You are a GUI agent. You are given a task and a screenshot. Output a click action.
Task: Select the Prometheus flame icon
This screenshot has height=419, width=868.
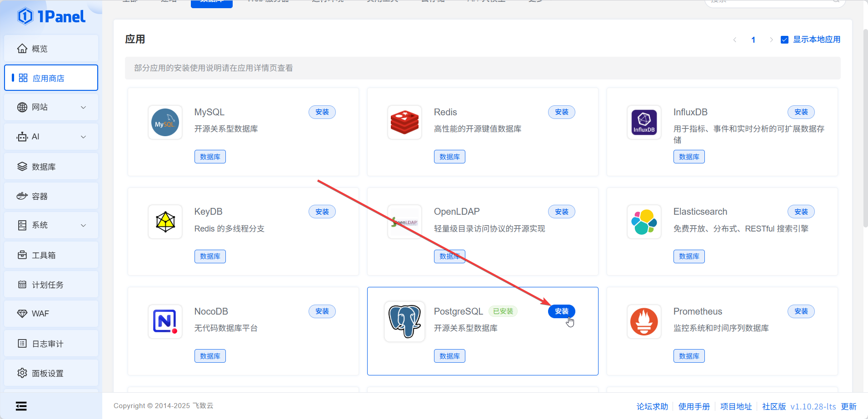[x=644, y=321]
